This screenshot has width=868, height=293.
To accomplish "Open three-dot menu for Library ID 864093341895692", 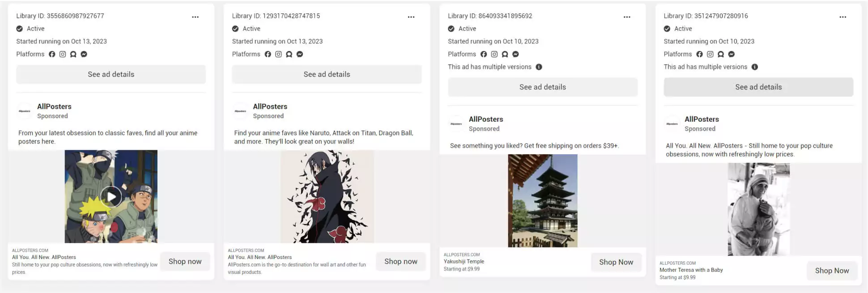I will click(627, 17).
